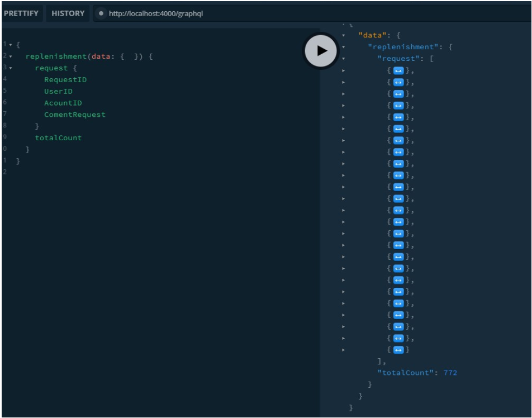The image size is (532, 418).
Task: Click the third blue unfold badge in request array
Action: pos(398,94)
